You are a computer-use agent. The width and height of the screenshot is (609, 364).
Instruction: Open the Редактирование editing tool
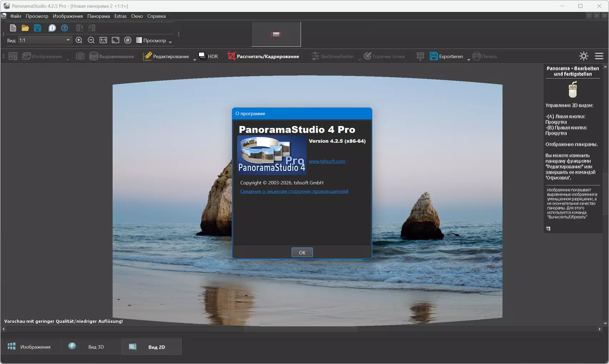[166, 56]
